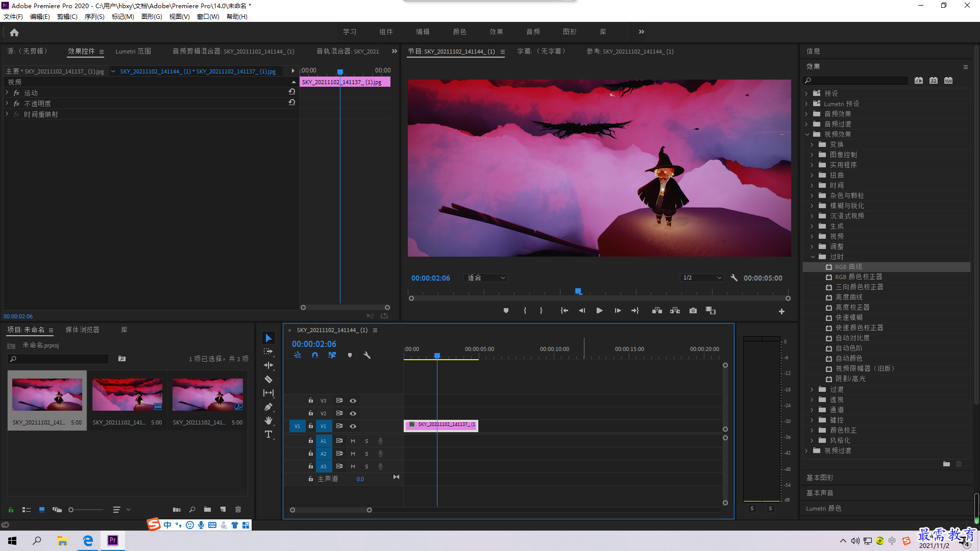Select the Slip tool

point(268,393)
